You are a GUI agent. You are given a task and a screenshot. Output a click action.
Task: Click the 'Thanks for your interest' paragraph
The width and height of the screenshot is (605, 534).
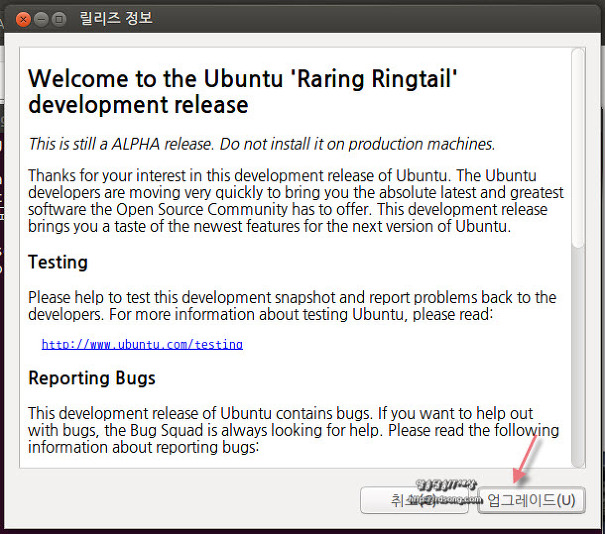295,200
